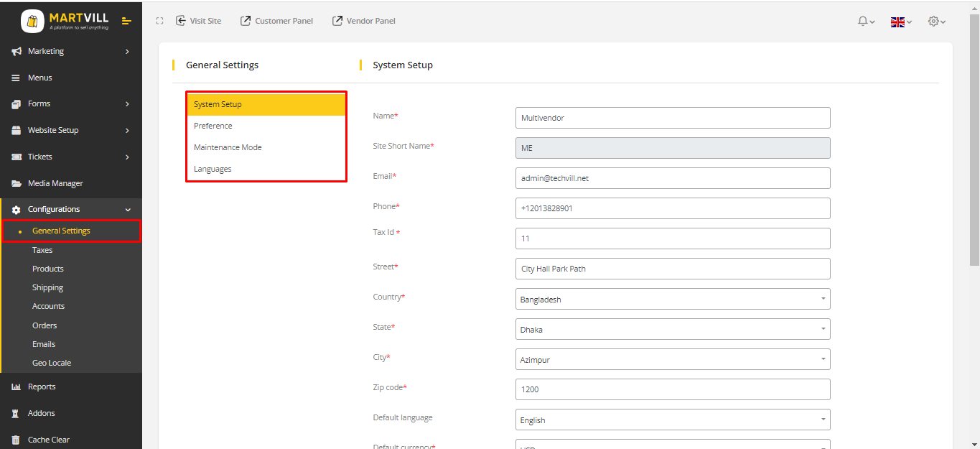
Task: Toggle fullscreen mode icon
Action: click(x=159, y=21)
